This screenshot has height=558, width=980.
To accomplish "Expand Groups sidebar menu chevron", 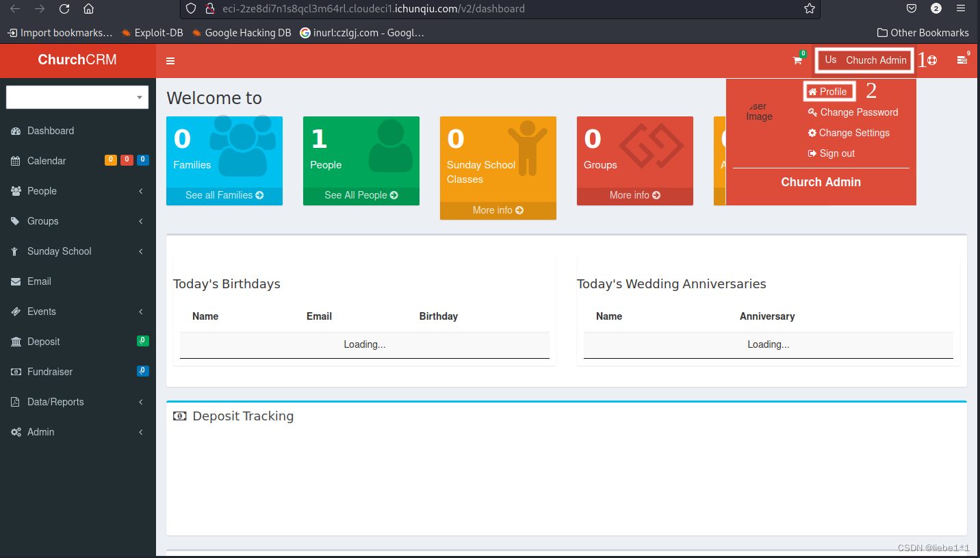I will tap(141, 221).
